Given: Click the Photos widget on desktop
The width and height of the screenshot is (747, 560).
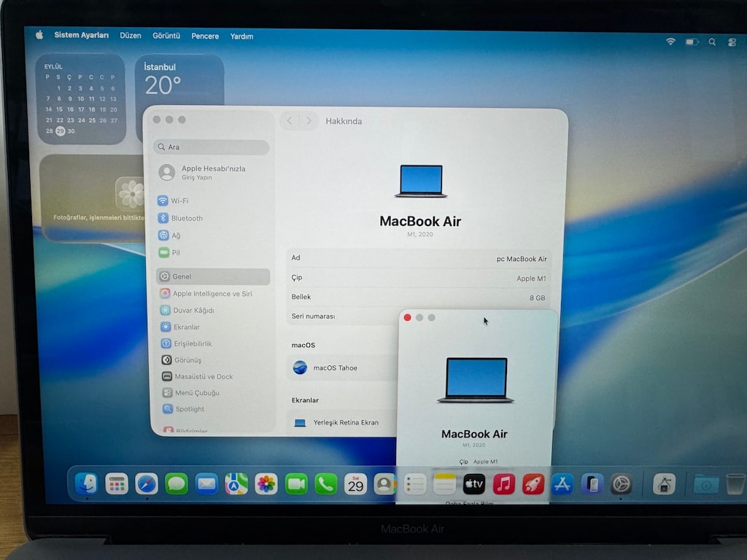Looking at the screenshot, I should tap(93, 198).
